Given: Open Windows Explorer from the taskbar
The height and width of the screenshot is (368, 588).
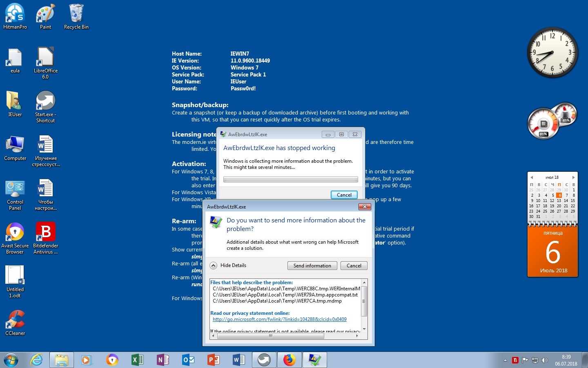Looking at the screenshot, I should [62, 360].
